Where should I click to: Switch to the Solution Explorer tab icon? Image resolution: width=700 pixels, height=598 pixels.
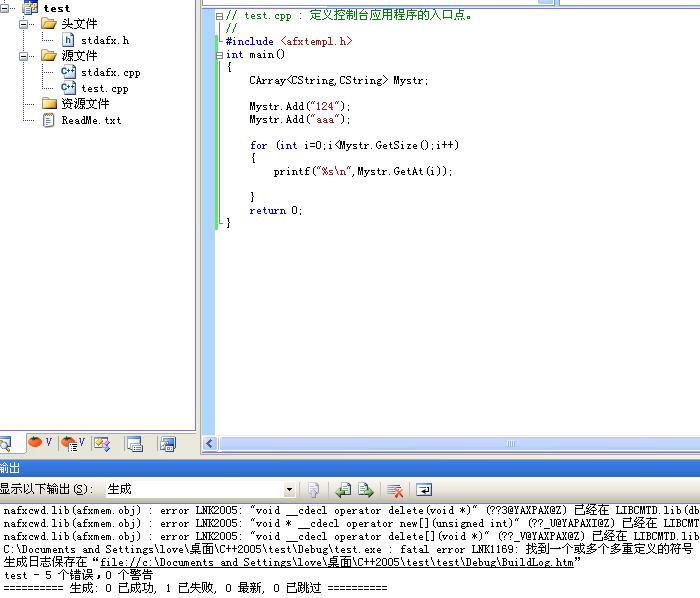(5, 444)
